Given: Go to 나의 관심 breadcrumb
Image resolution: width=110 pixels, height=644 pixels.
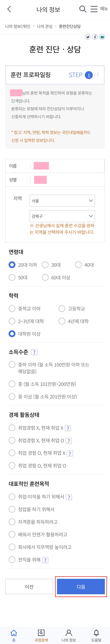Looking at the screenshot, I should [45, 26].
